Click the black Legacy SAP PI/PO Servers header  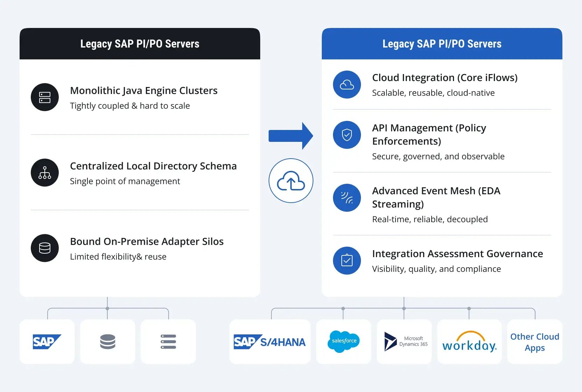140,44
